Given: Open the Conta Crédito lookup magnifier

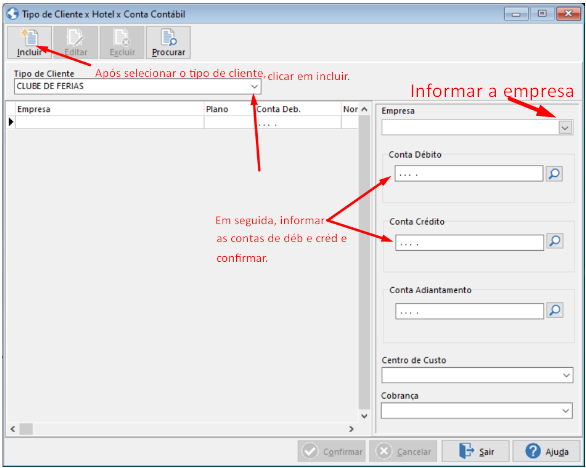Looking at the screenshot, I should coord(555,241).
